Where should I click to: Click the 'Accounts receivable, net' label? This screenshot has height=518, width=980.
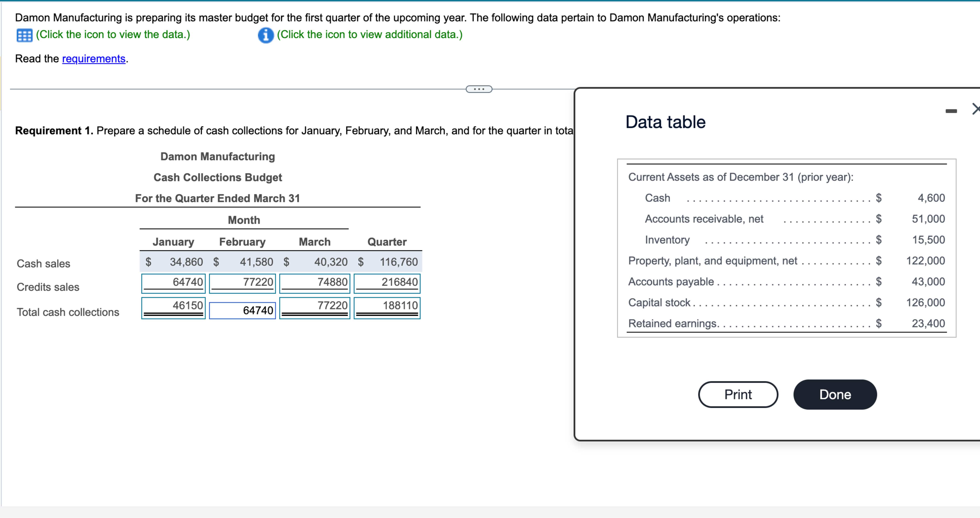point(704,219)
